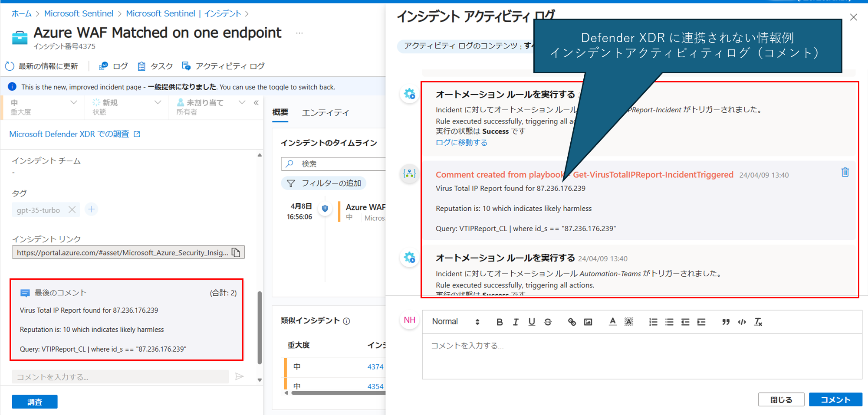Collapse the left details pane with double chevron
This screenshot has height=415, width=868.
click(x=256, y=103)
